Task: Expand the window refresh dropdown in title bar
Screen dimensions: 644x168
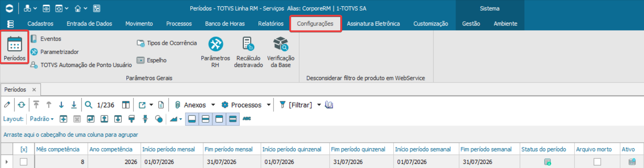Action: click(x=66, y=8)
